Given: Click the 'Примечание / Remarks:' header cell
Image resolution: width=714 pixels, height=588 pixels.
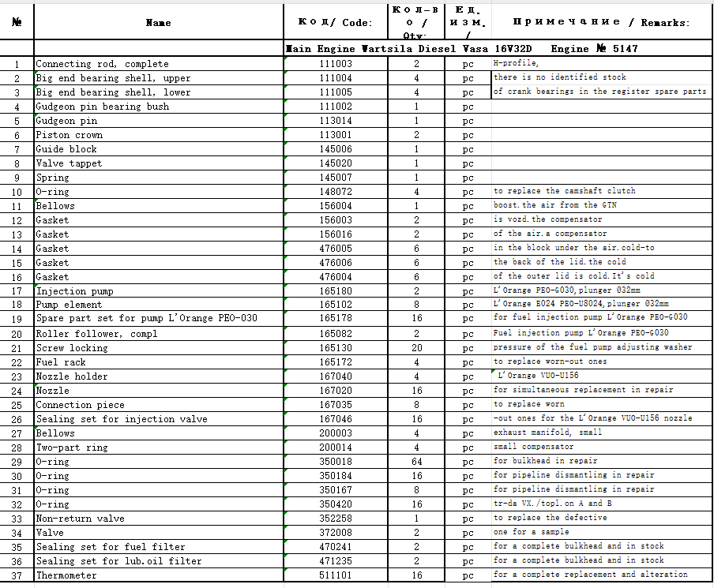Looking at the screenshot, I should coord(601,23).
